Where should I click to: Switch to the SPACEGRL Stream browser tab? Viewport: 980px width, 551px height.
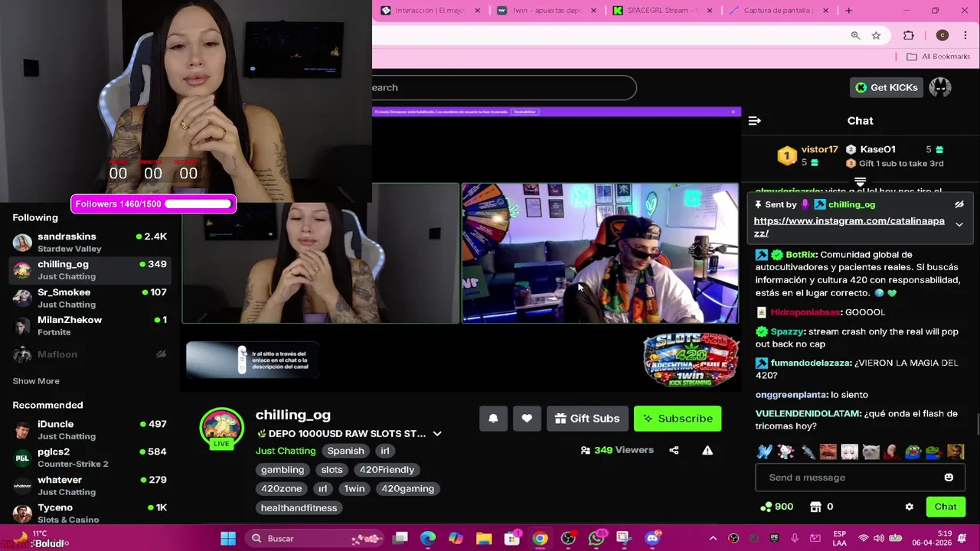click(x=663, y=11)
